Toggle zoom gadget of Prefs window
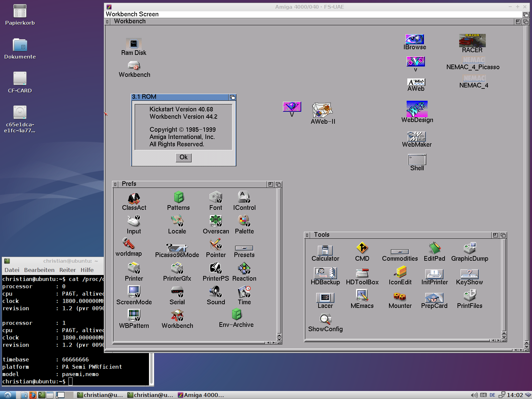This screenshot has width=532, height=399. [271, 184]
